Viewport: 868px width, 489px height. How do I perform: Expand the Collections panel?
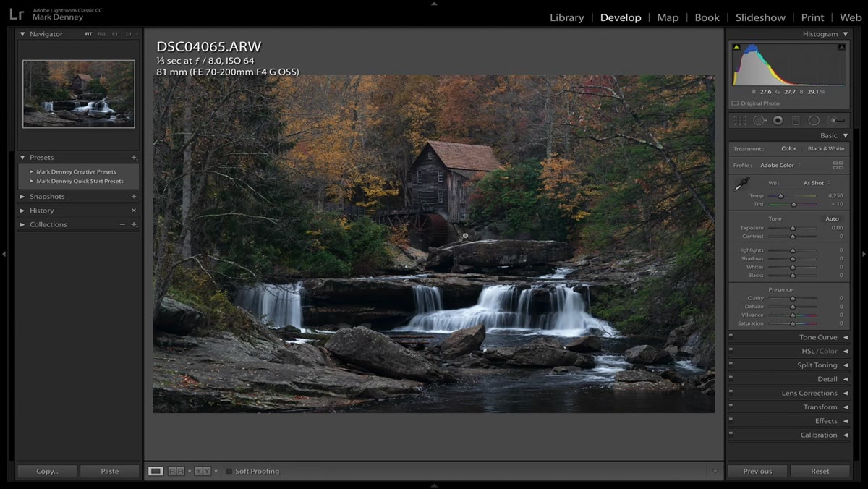(22, 224)
